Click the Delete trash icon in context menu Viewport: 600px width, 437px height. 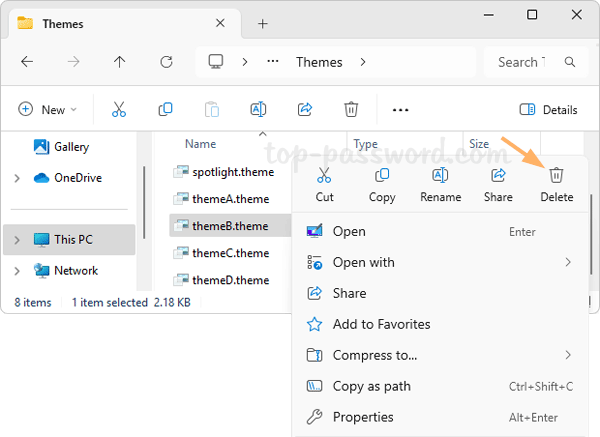tap(556, 177)
